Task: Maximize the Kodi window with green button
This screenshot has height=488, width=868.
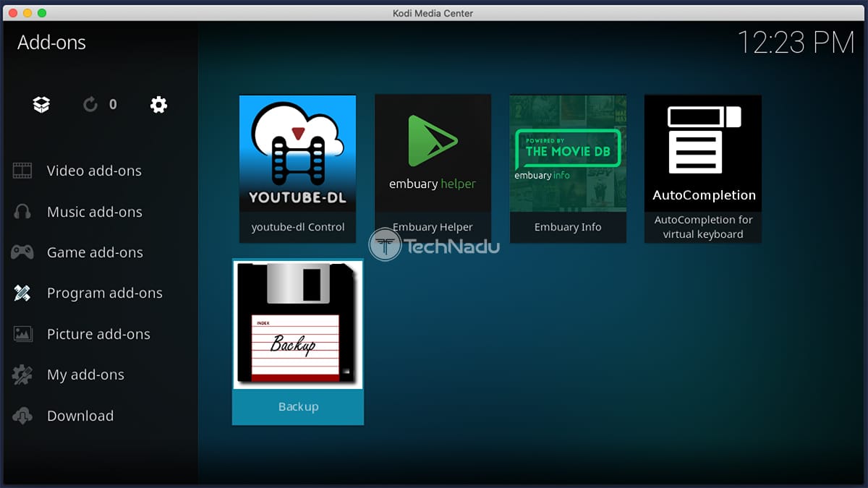Action: click(x=42, y=13)
